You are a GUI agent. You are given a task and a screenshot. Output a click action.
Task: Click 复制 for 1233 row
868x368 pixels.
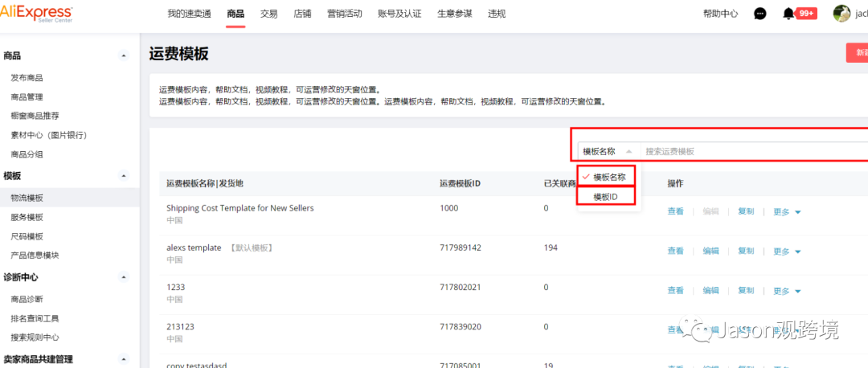click(x=746, y=291)
